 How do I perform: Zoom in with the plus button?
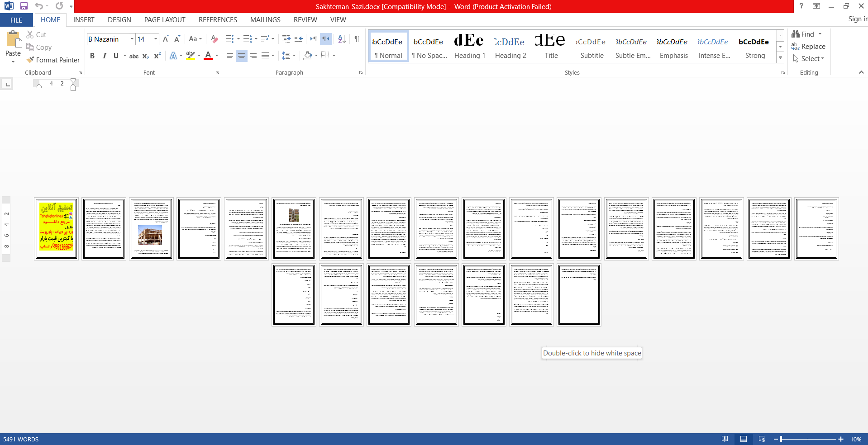pyautogui.click(x=841, y=439)
